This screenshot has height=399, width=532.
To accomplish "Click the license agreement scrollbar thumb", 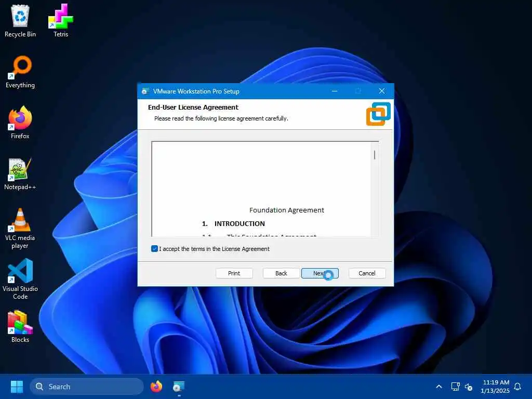I will [x=375, y=155].
